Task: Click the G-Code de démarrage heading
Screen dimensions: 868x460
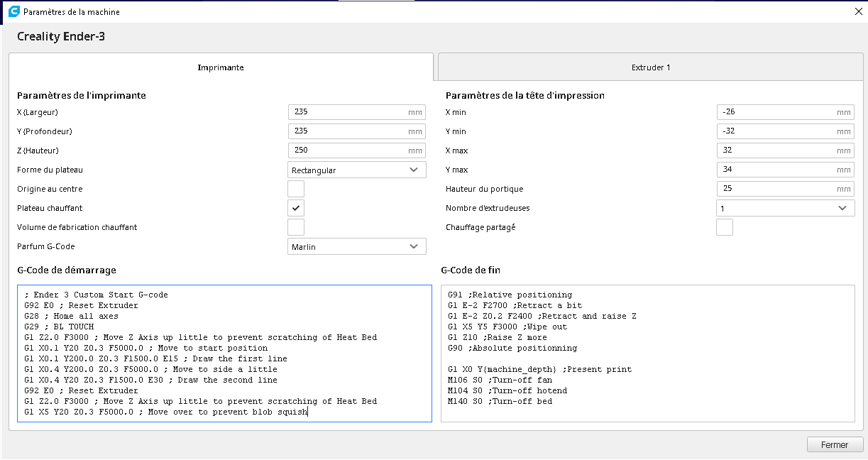Action: 67,270
